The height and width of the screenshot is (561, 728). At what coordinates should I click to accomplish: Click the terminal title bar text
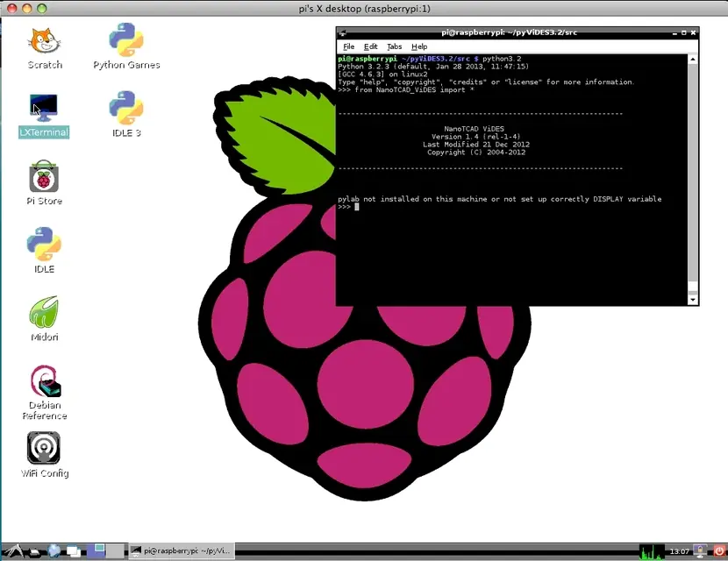(x=509, y=32)
